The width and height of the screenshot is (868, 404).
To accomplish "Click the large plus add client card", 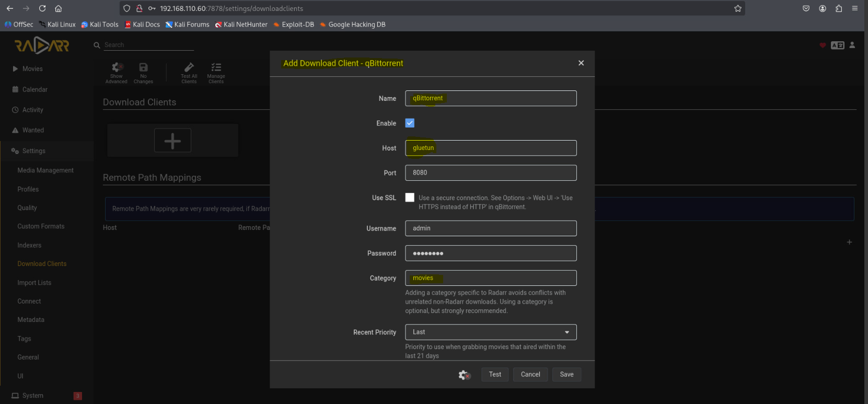I will pos(172,141).
